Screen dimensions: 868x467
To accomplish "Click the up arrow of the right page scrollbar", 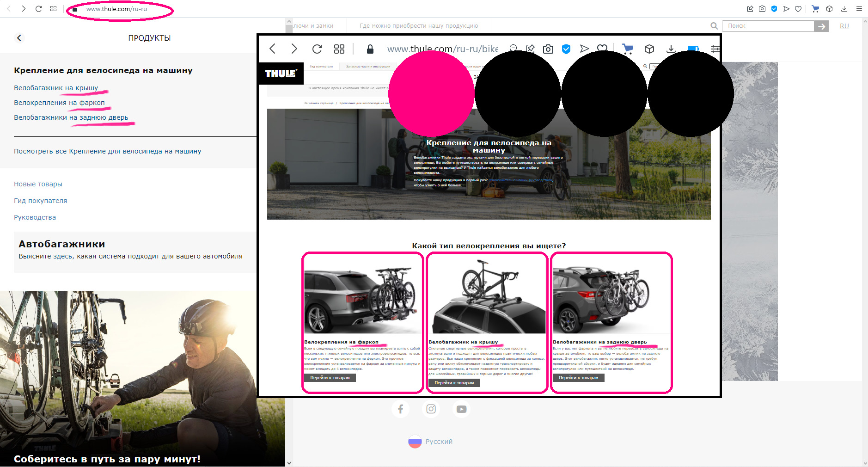I will pyautogui.click(x=865, y=21).
